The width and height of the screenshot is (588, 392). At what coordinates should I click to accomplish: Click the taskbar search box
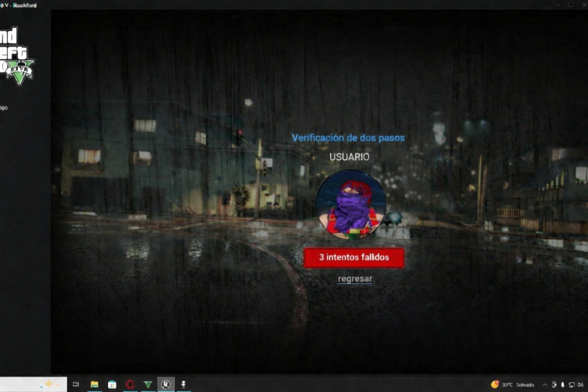click(x=33, y=384)
